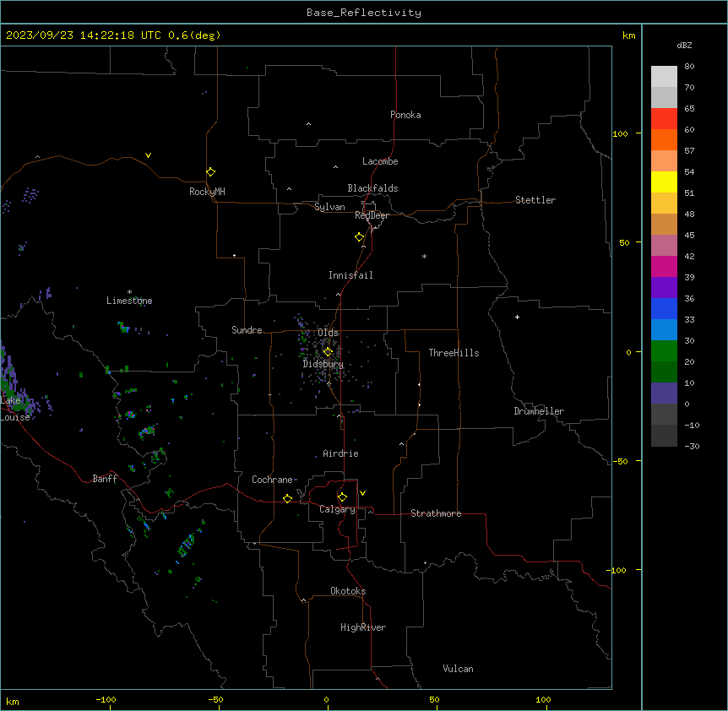728x711 pixels.
Task: Select the Strathmore label
Action: click(x=436, y=513)
